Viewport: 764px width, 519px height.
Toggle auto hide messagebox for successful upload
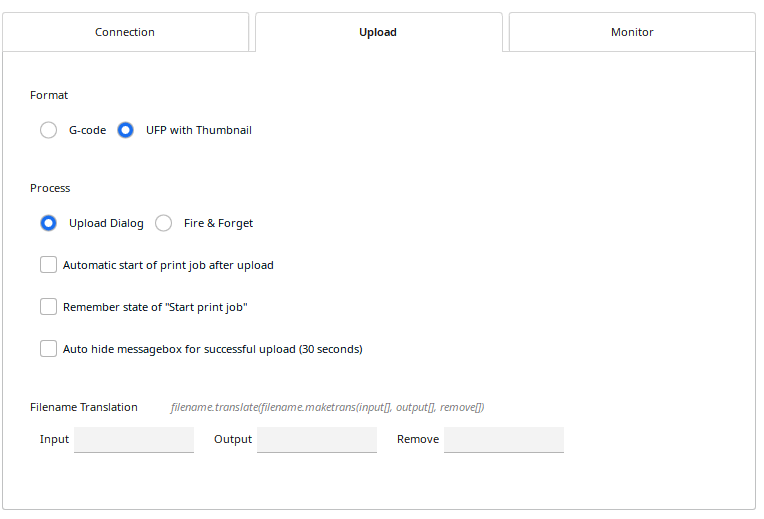pyautogui.click(x=49, y=349)
